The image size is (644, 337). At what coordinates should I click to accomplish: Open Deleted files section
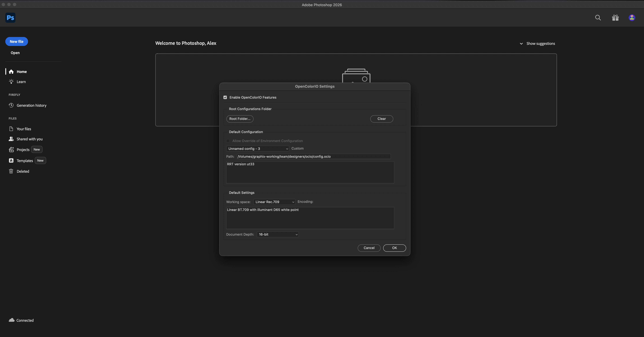click(23, 171)
